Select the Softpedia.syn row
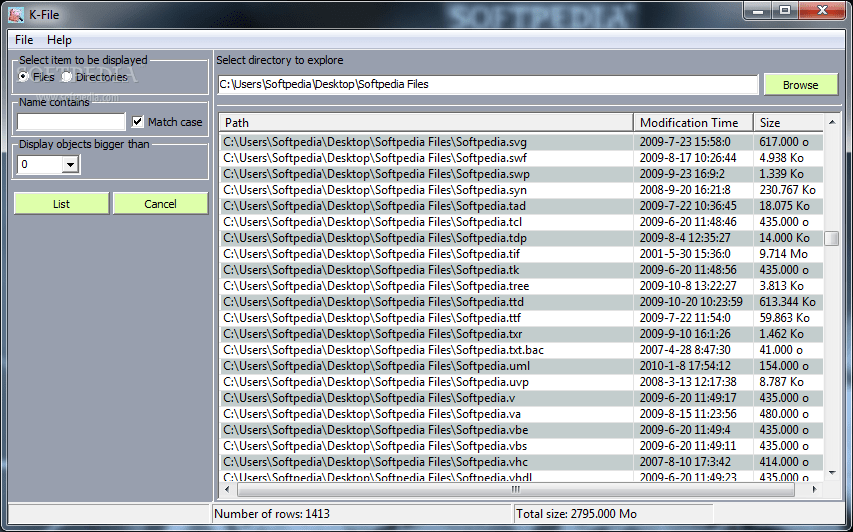Image resolution: width=853 pixels, height=532 pixels. (x=521, y=190)
